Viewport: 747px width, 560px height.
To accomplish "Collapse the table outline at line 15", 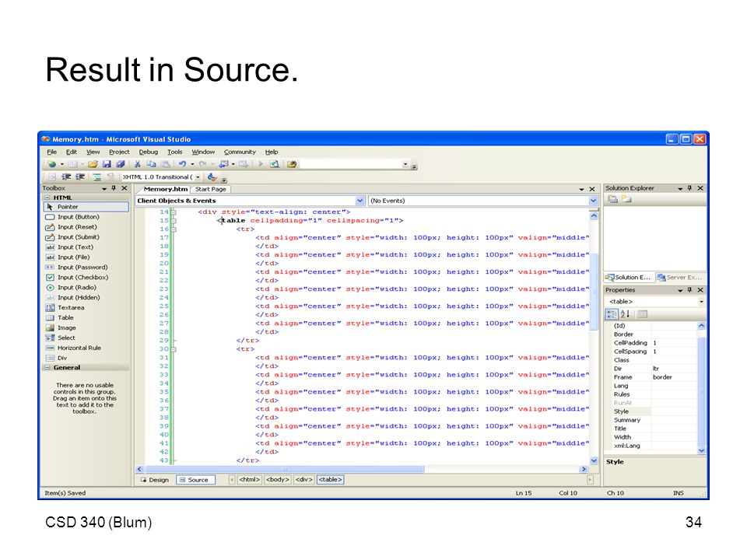I will [174, 221].
